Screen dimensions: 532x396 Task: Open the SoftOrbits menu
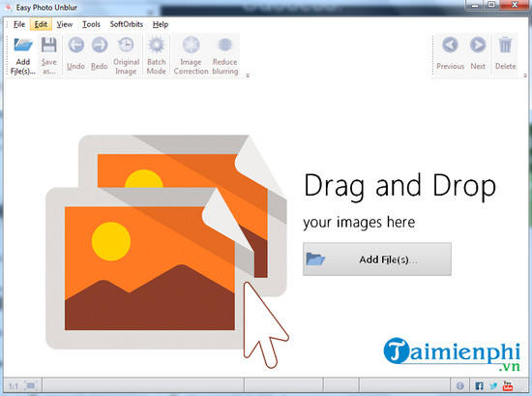coord(126,24)
